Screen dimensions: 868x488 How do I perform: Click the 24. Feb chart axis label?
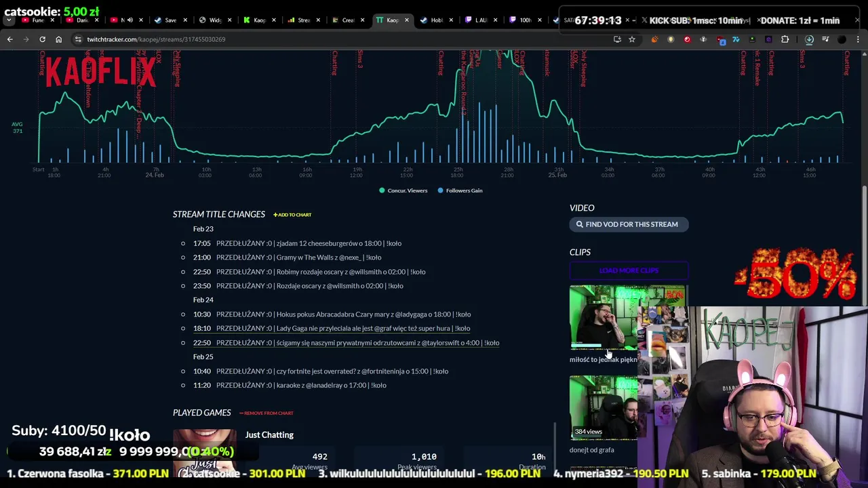coord(154,175)
